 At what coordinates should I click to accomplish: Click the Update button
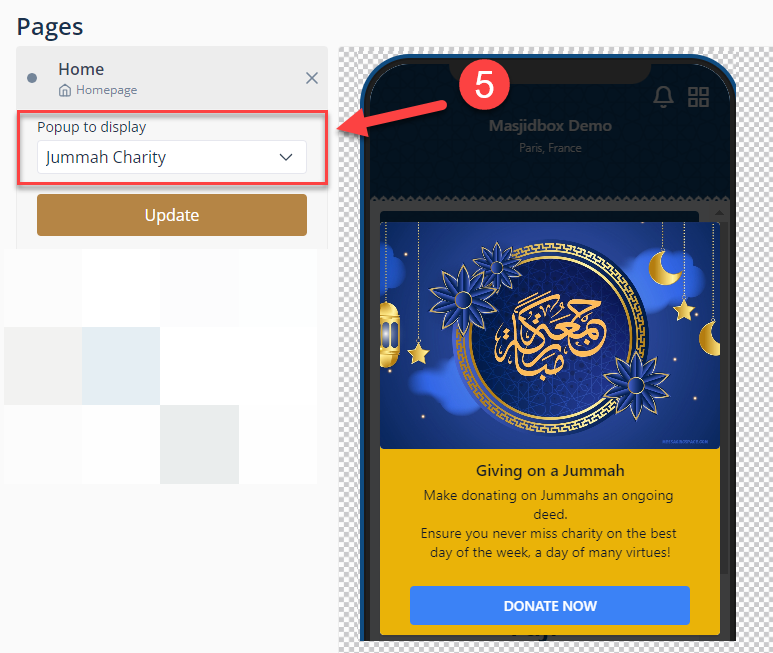[x=172, y=215]
